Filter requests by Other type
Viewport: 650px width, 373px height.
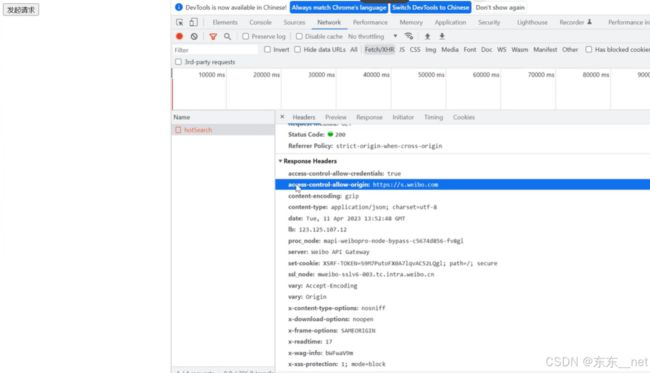(570, 49)
